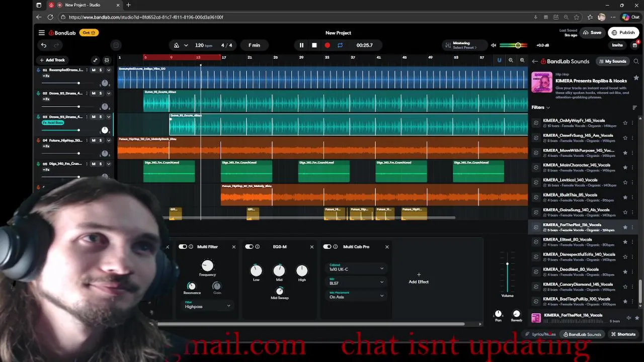Screen dimensions: 644x362
Task: Solo track 01 ResampledDrums
Action: pyautogui.click(x=101, y=70)
